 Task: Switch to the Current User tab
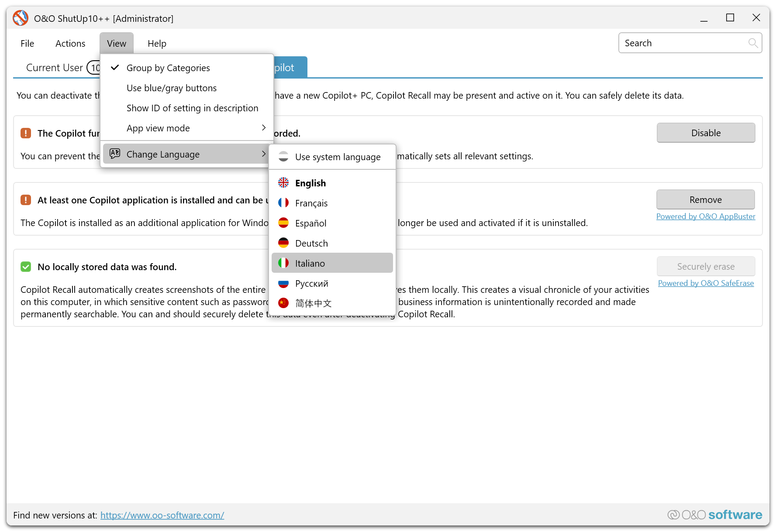[x=55, y=68]
